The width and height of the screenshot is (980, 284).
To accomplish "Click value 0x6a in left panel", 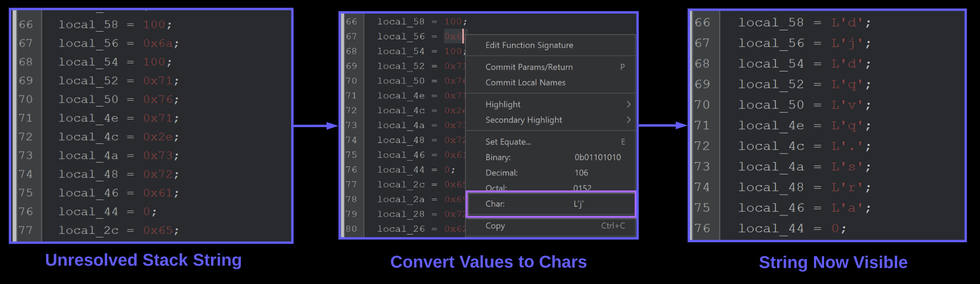I will 158,43.
